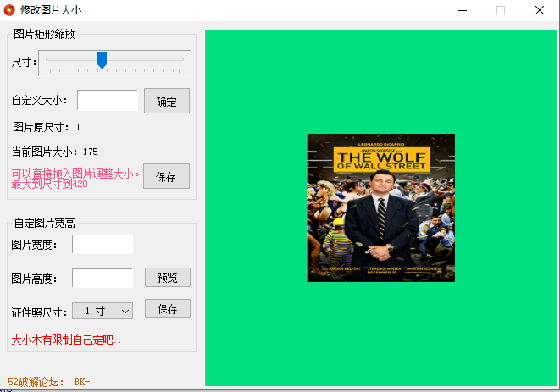Image resolution: width=560 pixels, height=392 pixels.
Task: Focus the 图片宽度 text box
Action: point(103,245)
